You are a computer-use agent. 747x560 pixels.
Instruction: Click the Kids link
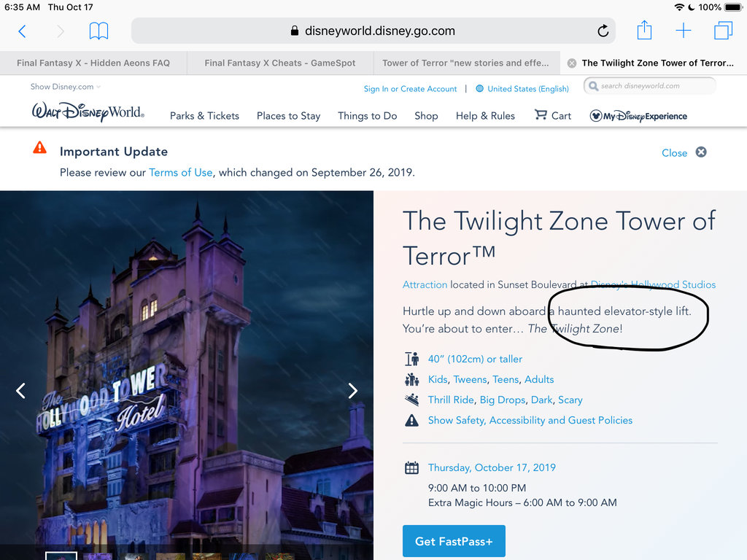coord(438,379)
